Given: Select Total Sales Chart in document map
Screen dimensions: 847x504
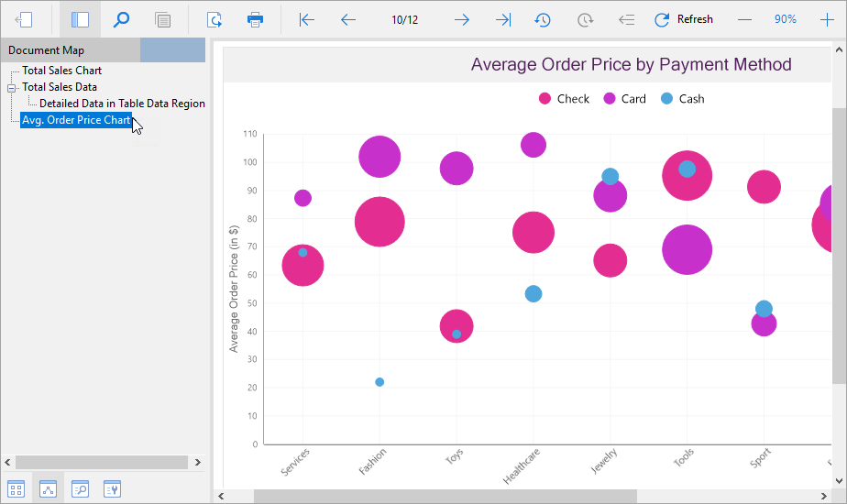Looking at the screenshot, I should tap(61, 71).
